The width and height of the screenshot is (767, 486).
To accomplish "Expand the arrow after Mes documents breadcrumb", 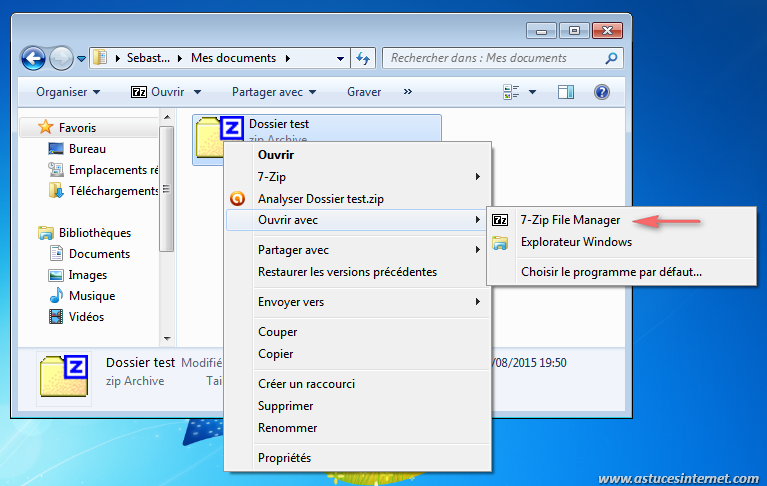I will click(288, 59).
